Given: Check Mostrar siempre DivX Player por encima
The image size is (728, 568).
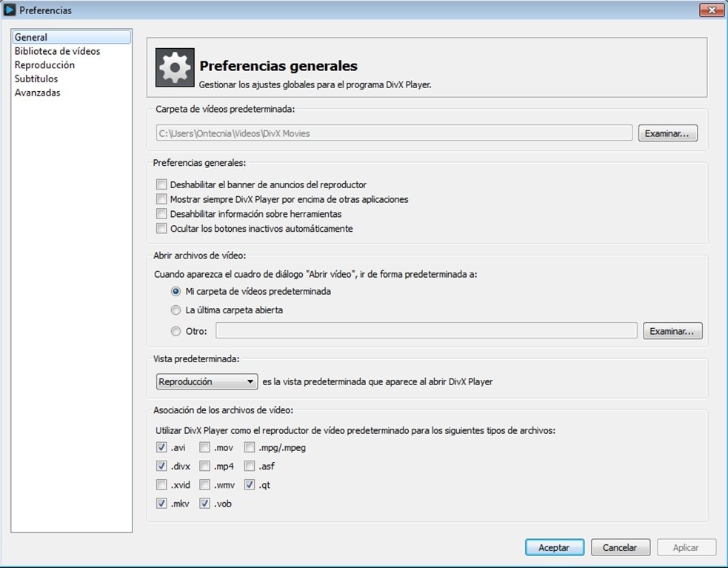Looking at the screenshot, I should (x=161, y=199).
